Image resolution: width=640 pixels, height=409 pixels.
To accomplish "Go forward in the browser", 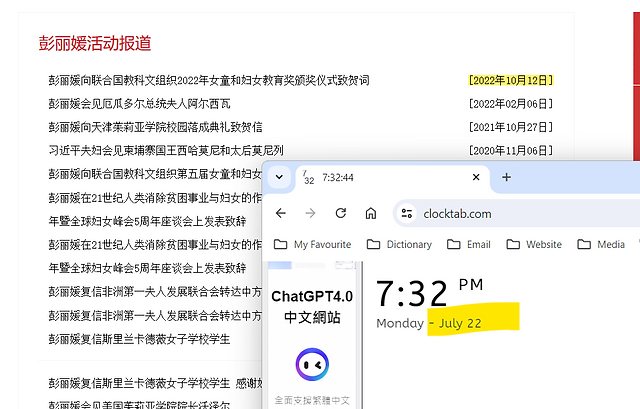I will click(311, 213).
